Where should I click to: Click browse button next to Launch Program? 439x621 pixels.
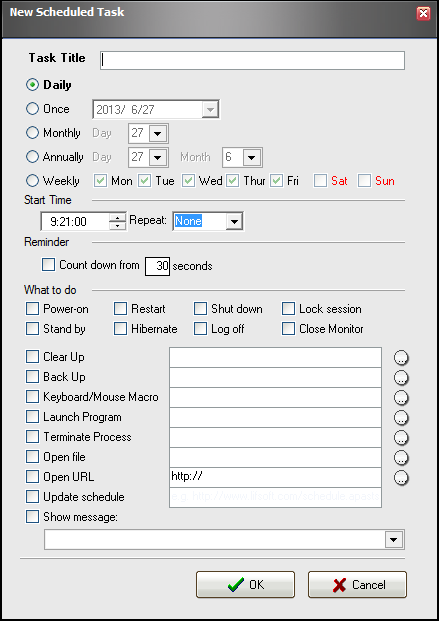[x=401, y=417]
